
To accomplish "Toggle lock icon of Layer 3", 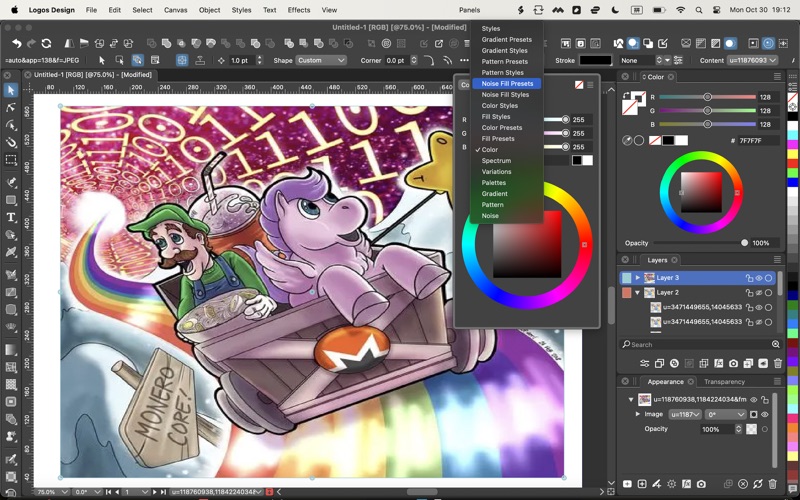I will tap(749, 278).
